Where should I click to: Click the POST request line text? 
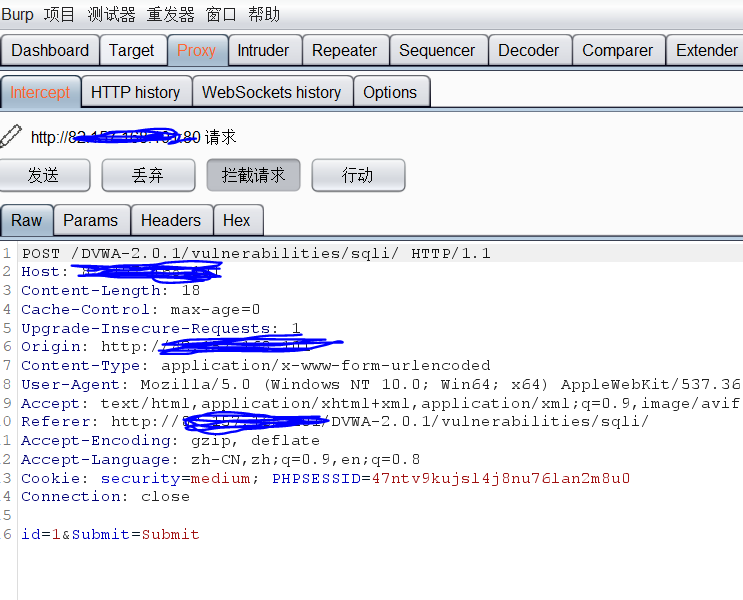(256, 254)
